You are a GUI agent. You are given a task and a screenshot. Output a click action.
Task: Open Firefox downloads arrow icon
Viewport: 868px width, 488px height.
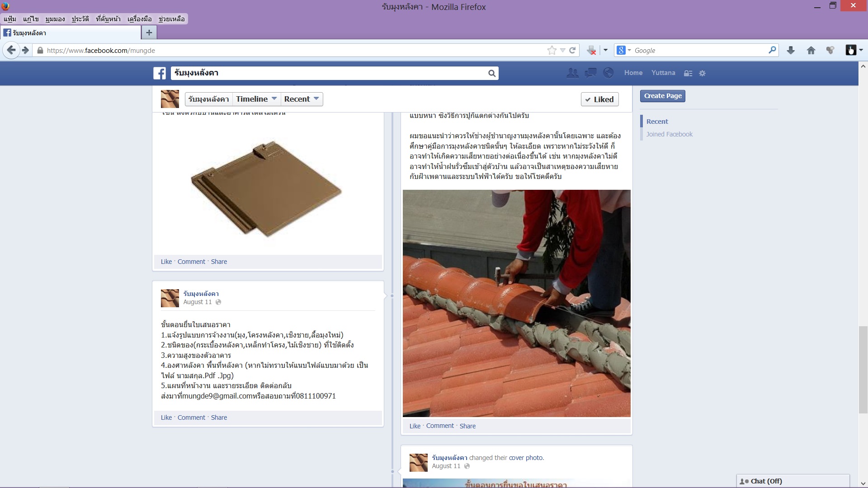791,51
